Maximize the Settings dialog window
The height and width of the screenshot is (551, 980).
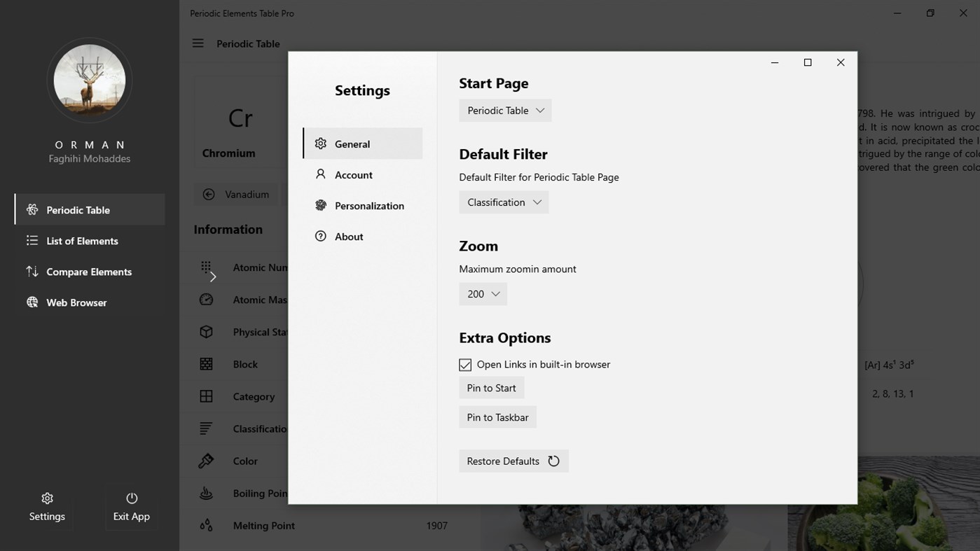pos(808,62)
